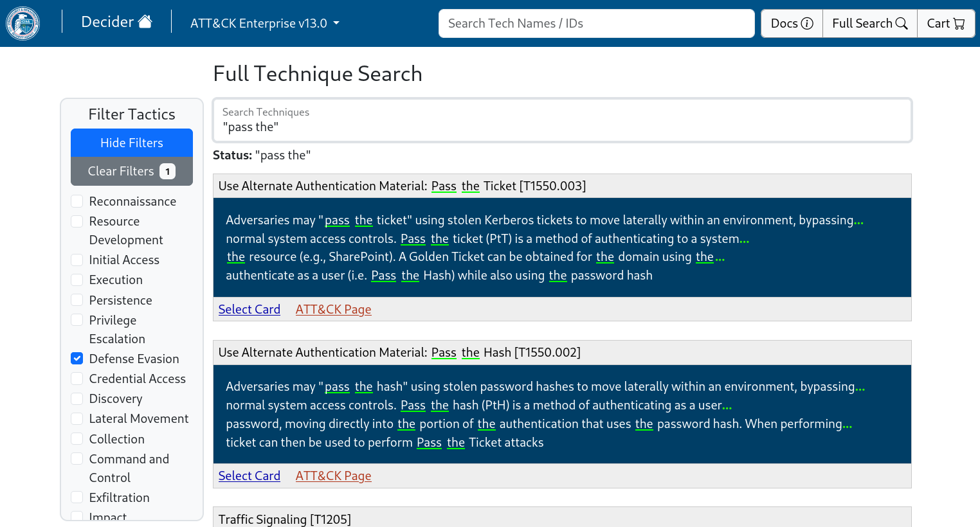The height and width of the screenshot is (527, 980).
Task: Click the Pass the Hash [T1550.002] card title
Action: [x=399, y=352]
